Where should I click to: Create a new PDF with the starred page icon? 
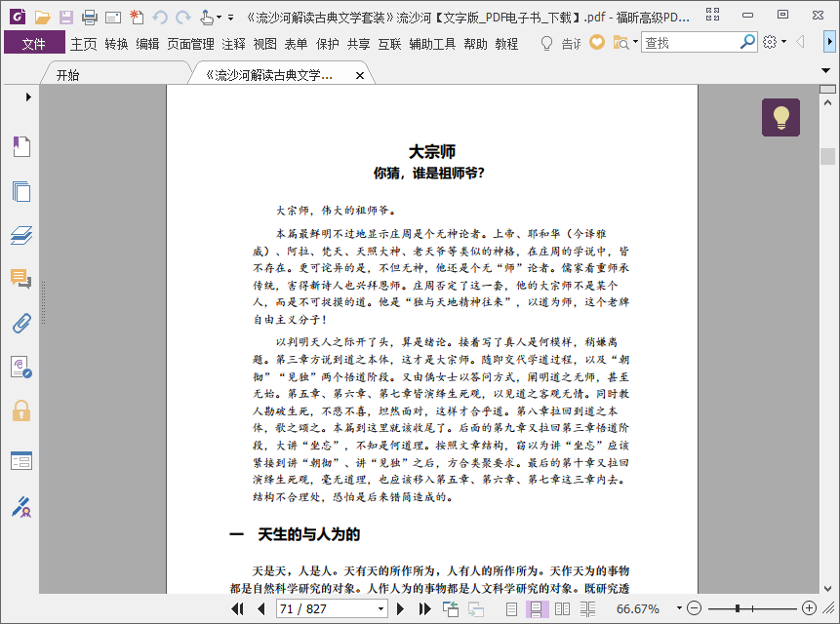pos(136,18)
